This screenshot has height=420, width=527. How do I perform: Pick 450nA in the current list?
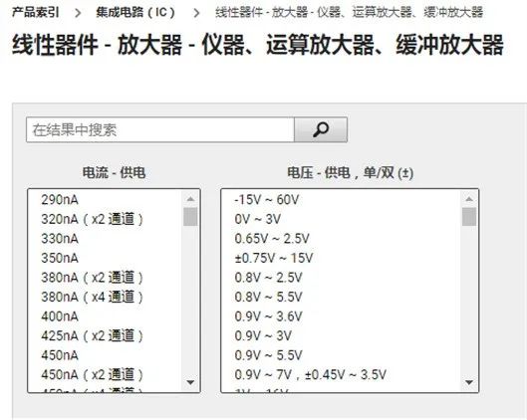(x=60, y=355)
